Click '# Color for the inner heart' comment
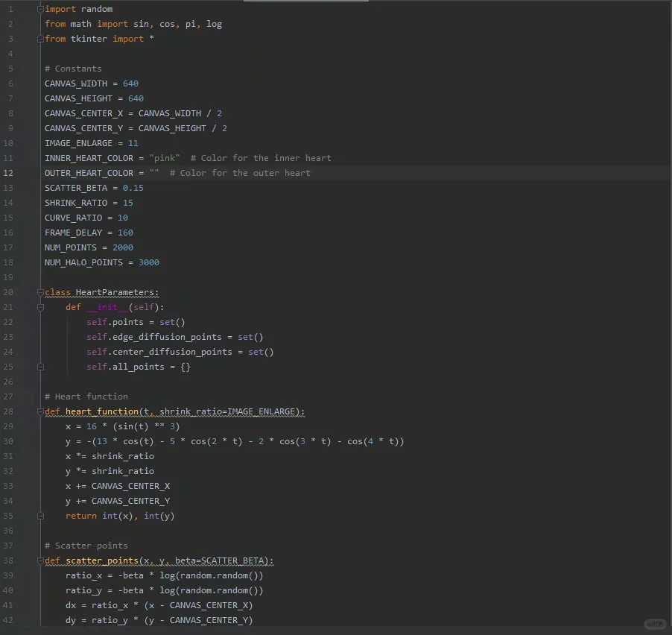The image size is (672, 635). click(261, 158)
